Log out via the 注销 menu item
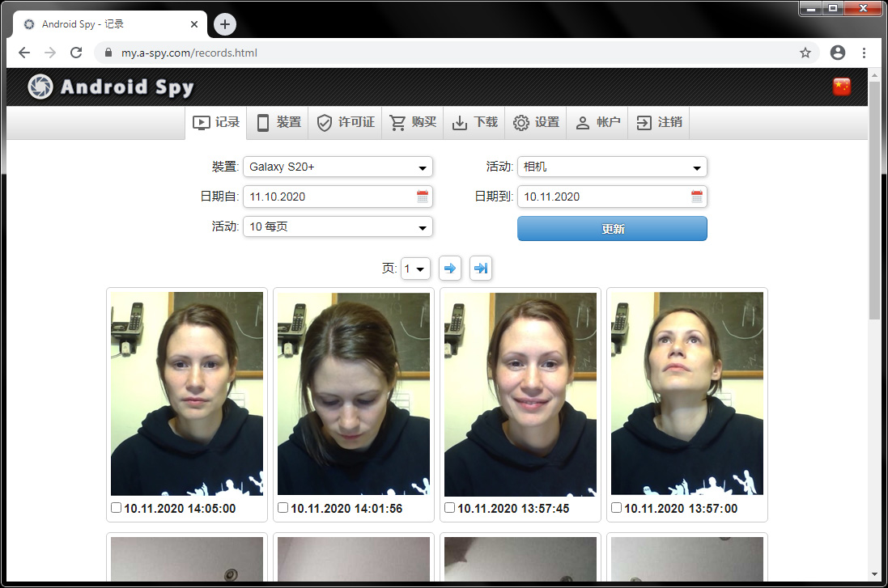 659,122
